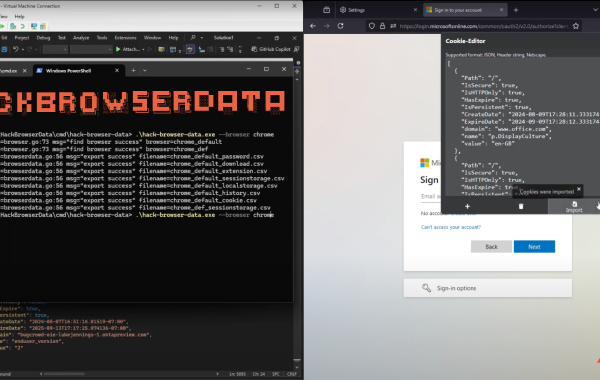The image size is (600, 380).
Task: Click the Back button on sign-in page
Action: [x=491, y=246]
